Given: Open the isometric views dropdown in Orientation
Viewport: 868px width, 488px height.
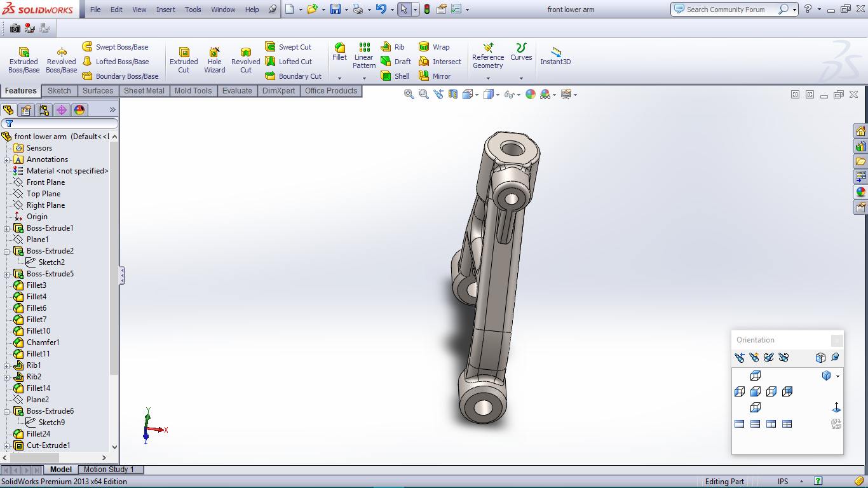Looking at the screenshot, I should pyautogui.click(x=837, y=376).
